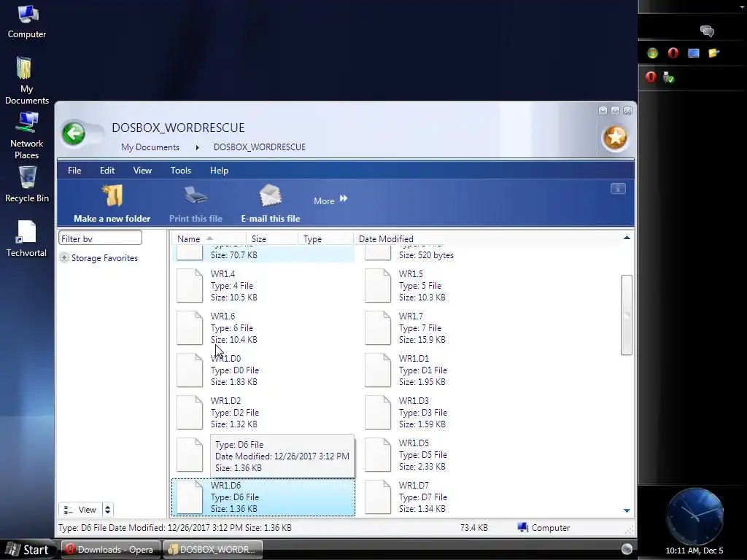Click the yellow folder icon in sidebar

pos(713,52)
